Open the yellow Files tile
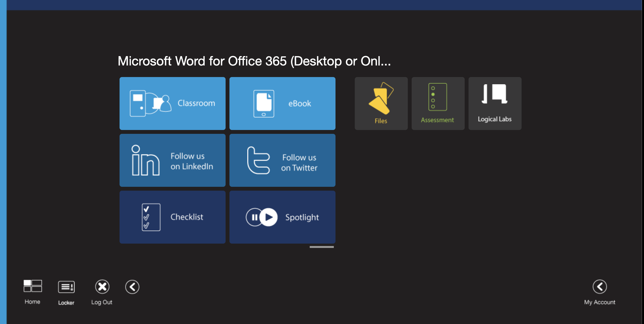Viewport: 644px width, 324px height. (x=381, y=103)
